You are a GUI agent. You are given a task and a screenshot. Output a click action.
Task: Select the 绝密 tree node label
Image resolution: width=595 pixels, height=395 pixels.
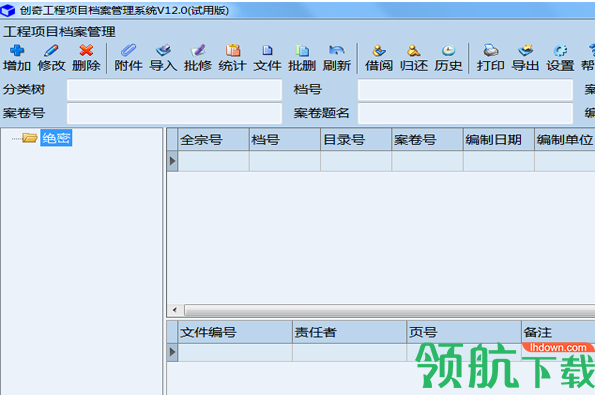[x=56, y=138]
